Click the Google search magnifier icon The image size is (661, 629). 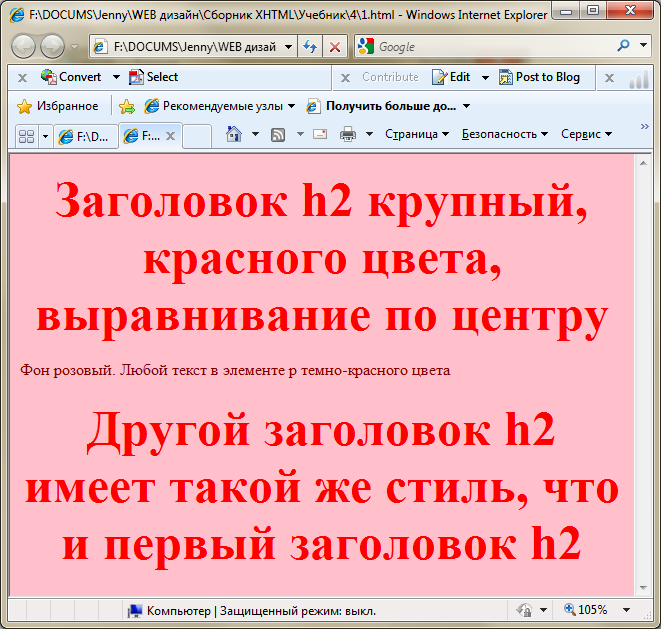[x=623, y=46]
